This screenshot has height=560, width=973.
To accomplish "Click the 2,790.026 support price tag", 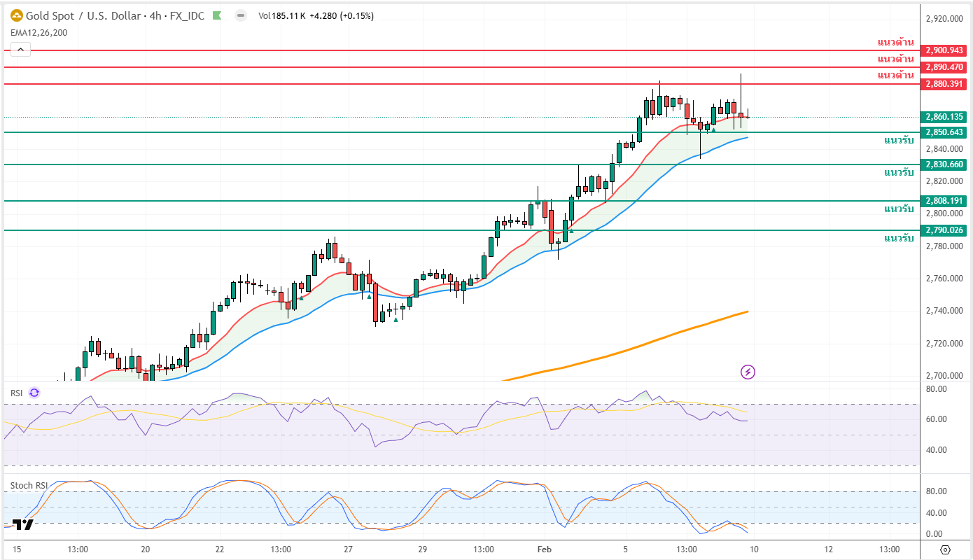I will tap(944, 230).
